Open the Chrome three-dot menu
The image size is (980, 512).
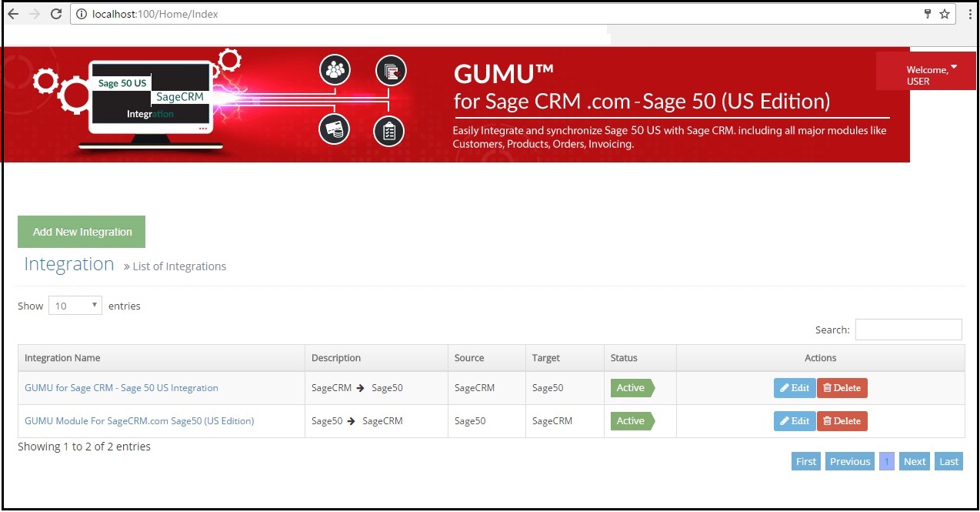(970, 14)
